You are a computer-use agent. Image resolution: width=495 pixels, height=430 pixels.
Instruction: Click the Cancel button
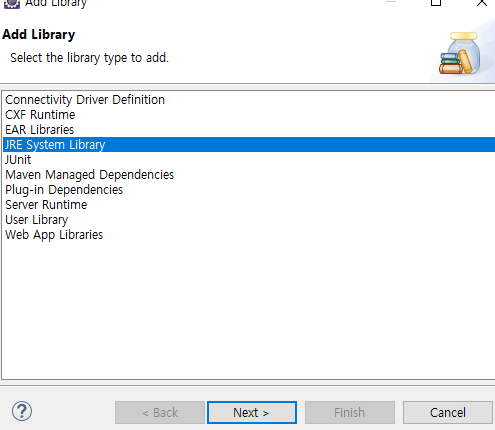click(448, 413)
